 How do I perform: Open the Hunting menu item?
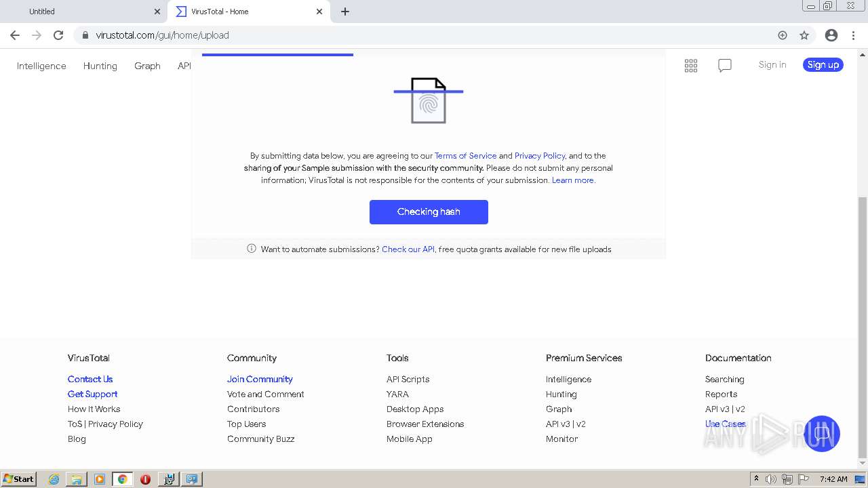pyautogui.click(x=100, y=66)
